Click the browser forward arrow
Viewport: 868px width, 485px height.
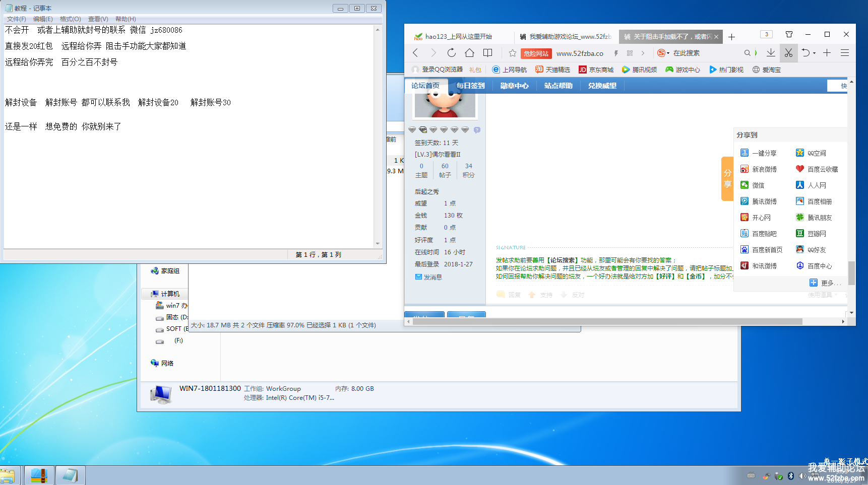433,53
